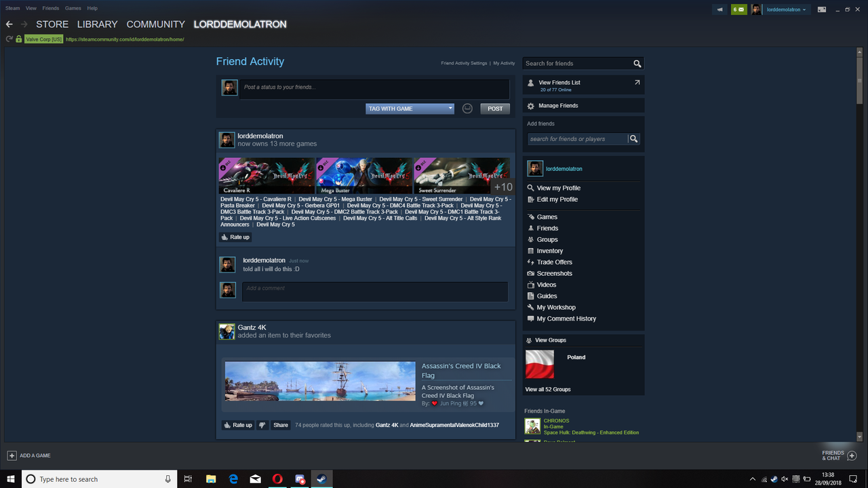
Task: Open Steam from the Windows taskbar
Action: 321,479
